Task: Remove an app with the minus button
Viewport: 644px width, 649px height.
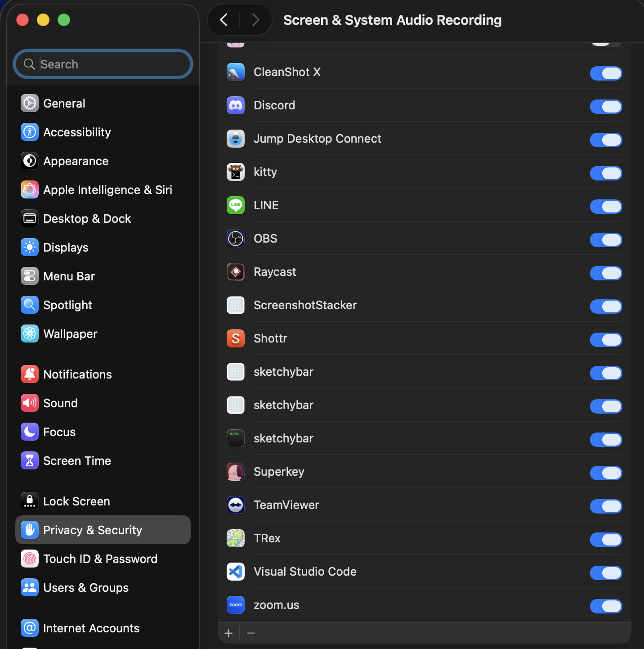Action: 250,633
